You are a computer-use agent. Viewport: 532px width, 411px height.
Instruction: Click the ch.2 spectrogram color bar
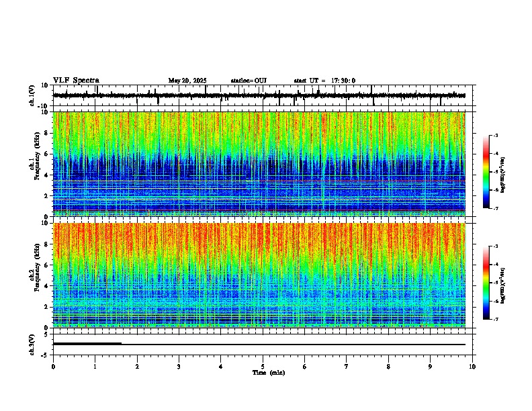pos(486,283)
